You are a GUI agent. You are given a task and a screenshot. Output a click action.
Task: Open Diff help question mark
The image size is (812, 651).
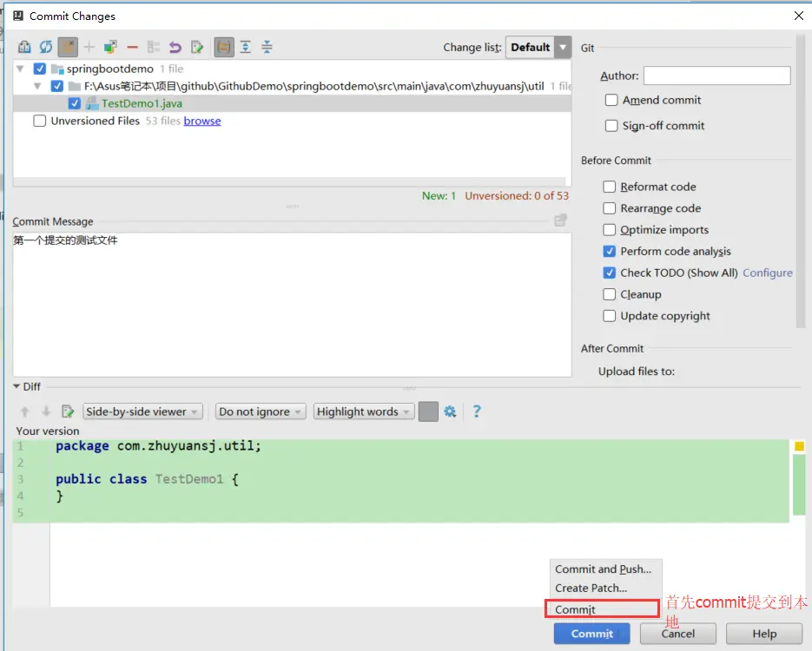click(x=477, y=411)
